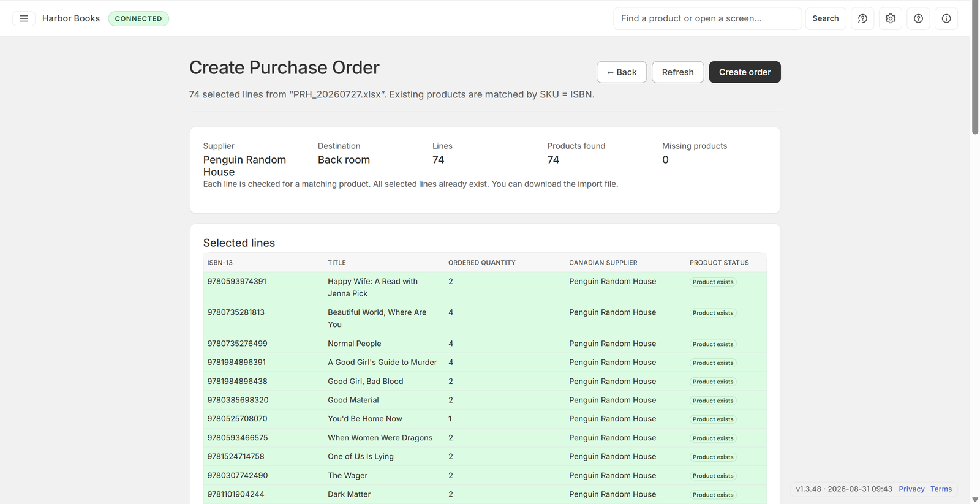Viewport: 980px width, 504px height.
Task: Select ISBN 9780735276499
Action: [237, 344]
